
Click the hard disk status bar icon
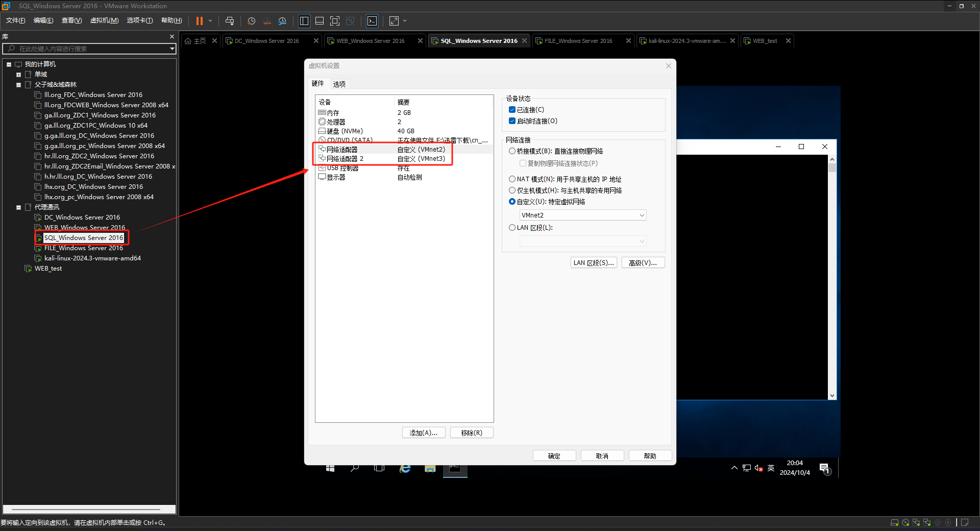tap(895, 522)
